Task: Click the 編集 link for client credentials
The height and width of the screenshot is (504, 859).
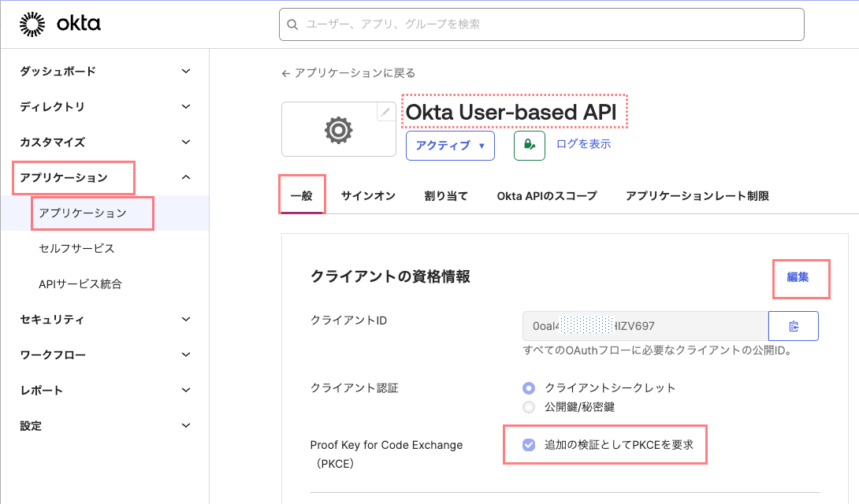Action: pos(798,277)
